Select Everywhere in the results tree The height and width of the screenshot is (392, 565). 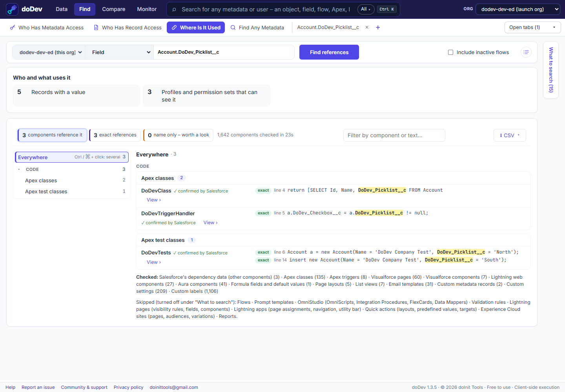click(72, 157)
